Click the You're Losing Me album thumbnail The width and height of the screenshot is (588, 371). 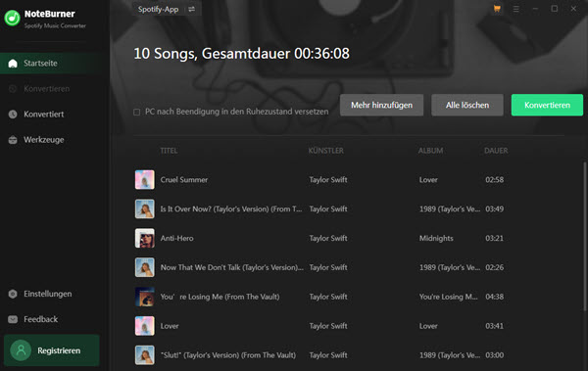(x=145, y=297)
